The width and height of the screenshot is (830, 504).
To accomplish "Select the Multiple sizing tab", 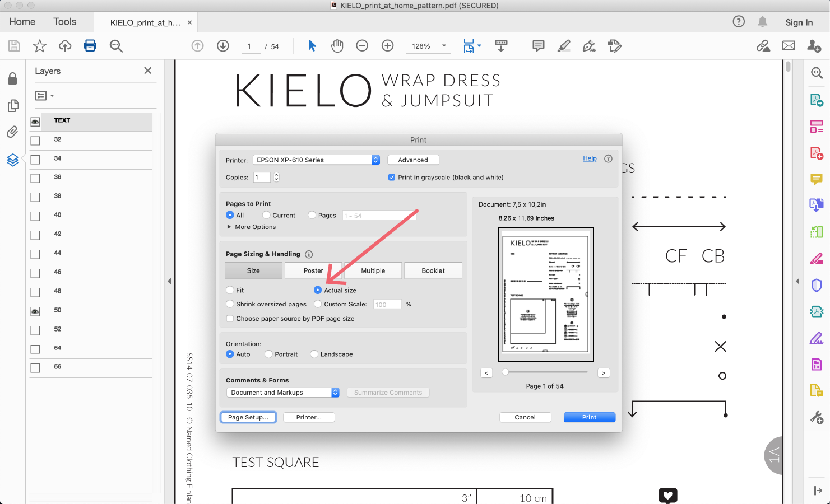I will pyautogui.click(x=373, y=270).
